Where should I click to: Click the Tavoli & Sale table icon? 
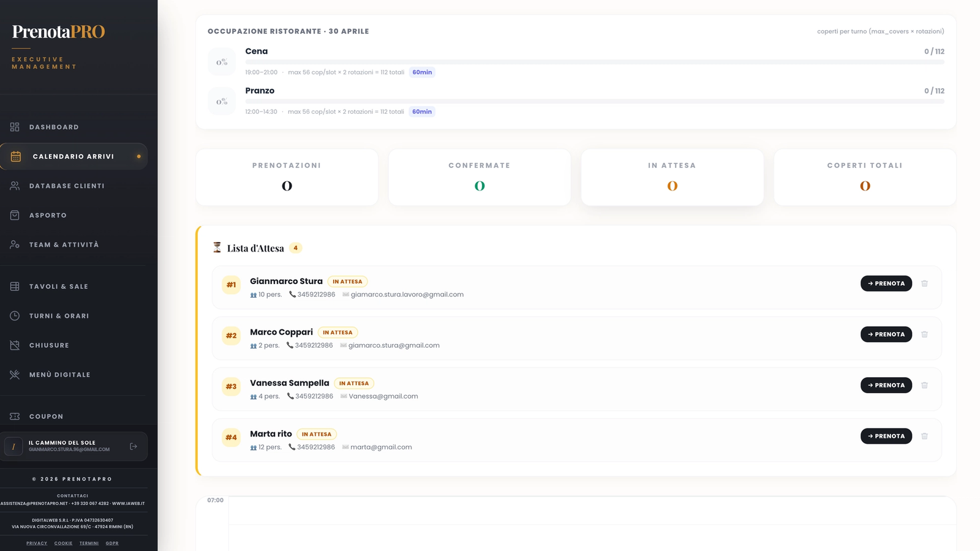coord(15,287)
